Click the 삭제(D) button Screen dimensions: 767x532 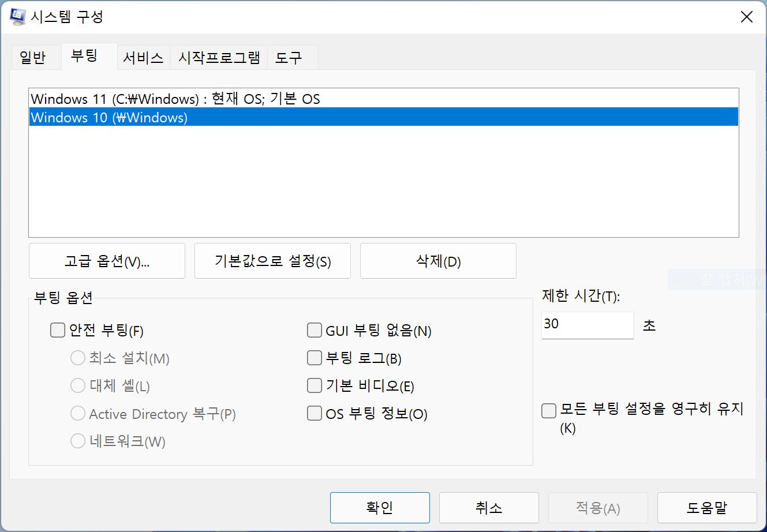click(438, 261)
